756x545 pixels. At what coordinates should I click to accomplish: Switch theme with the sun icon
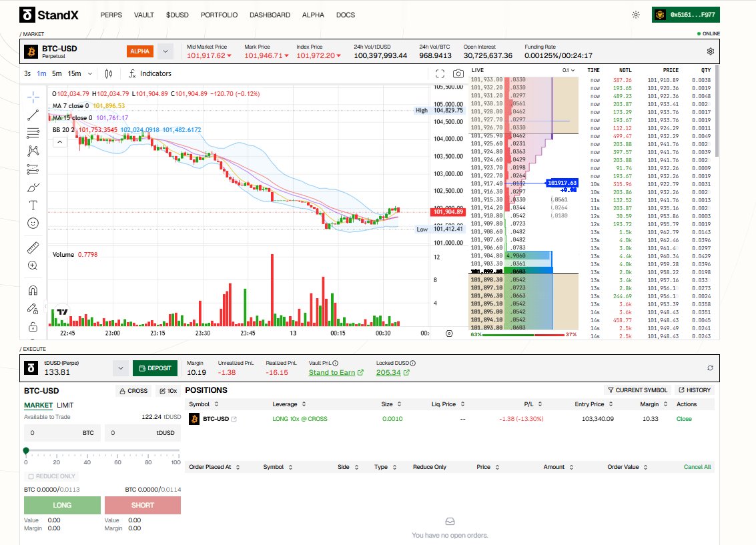click(636, 15)
